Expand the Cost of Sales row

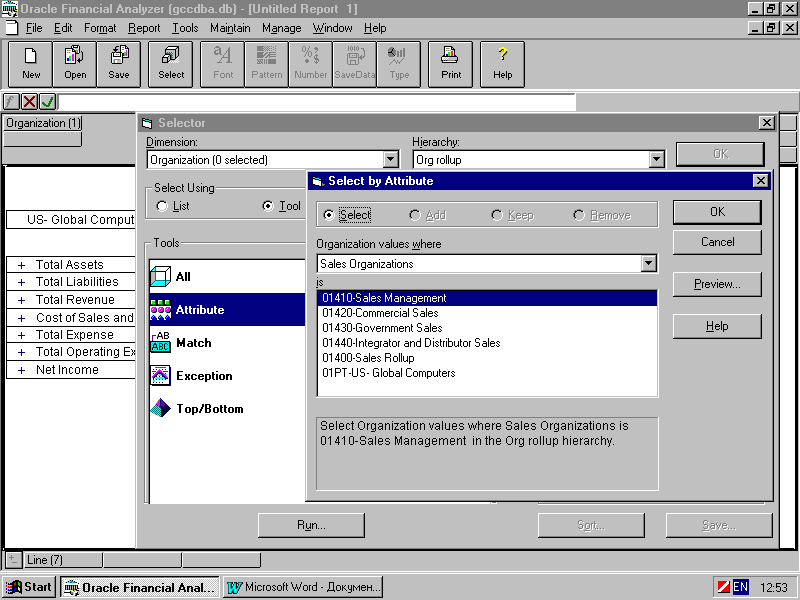pos(21,318)
